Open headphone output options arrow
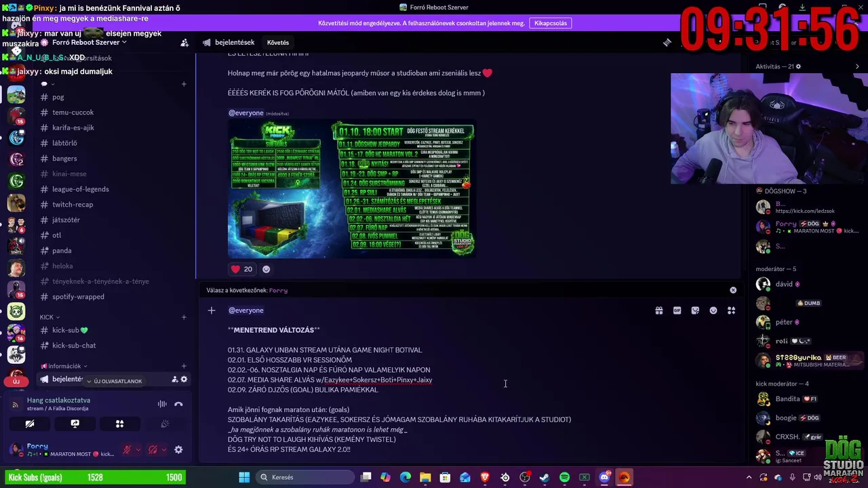The image size is (868, 488). 164,449
